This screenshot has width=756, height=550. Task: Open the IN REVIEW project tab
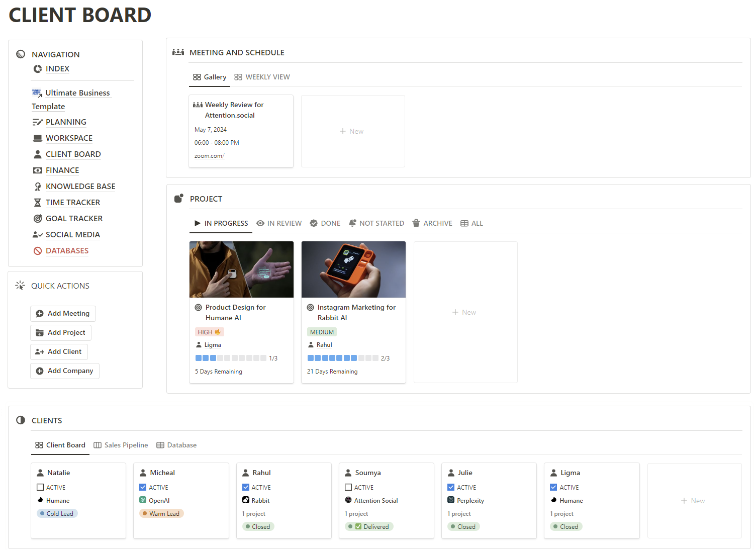click(x=279, y=223)
